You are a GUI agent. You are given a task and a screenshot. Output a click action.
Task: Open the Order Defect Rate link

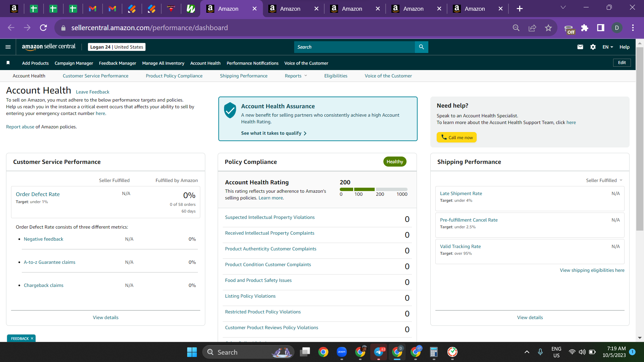pos(38,194)
